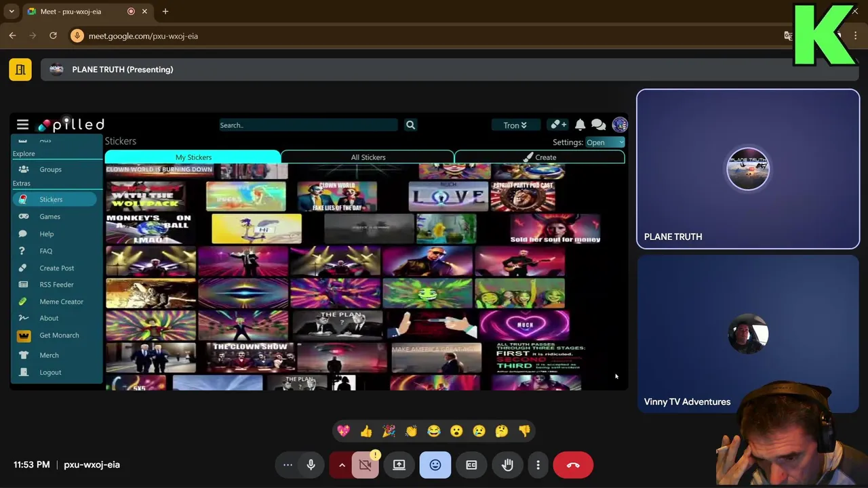
Task: Send the crying face reaction
Action: (479, 431)
